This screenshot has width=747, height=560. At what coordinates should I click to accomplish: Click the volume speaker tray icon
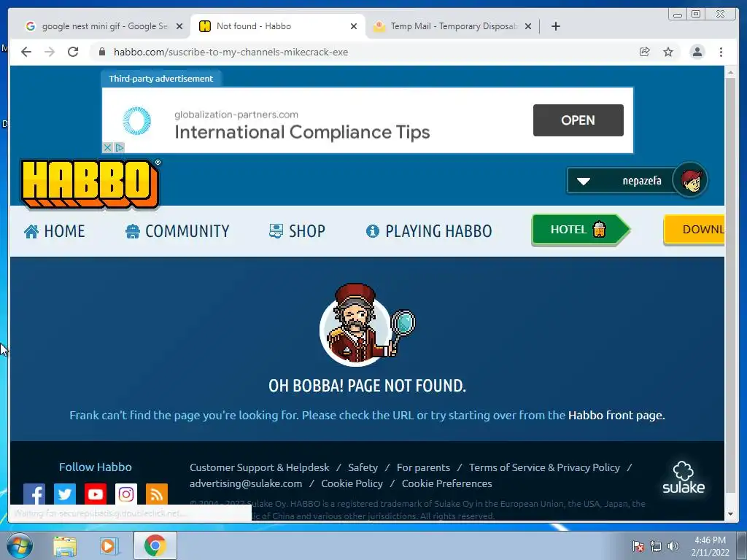[x=673, y=546]
